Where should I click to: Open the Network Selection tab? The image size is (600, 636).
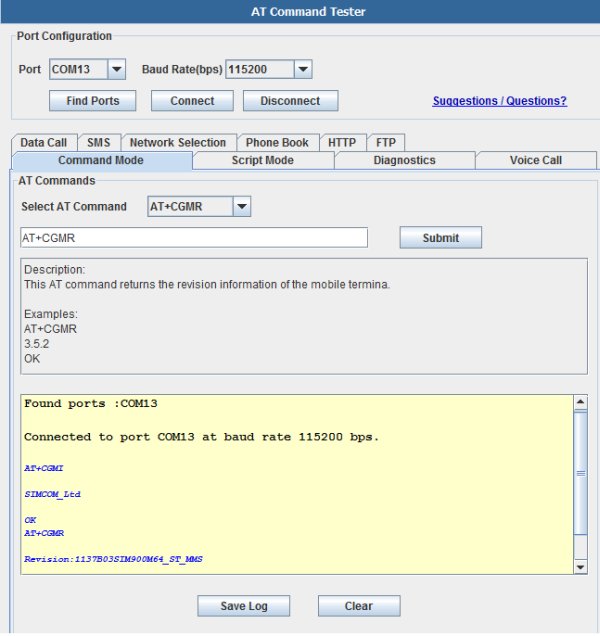(178, 142)
